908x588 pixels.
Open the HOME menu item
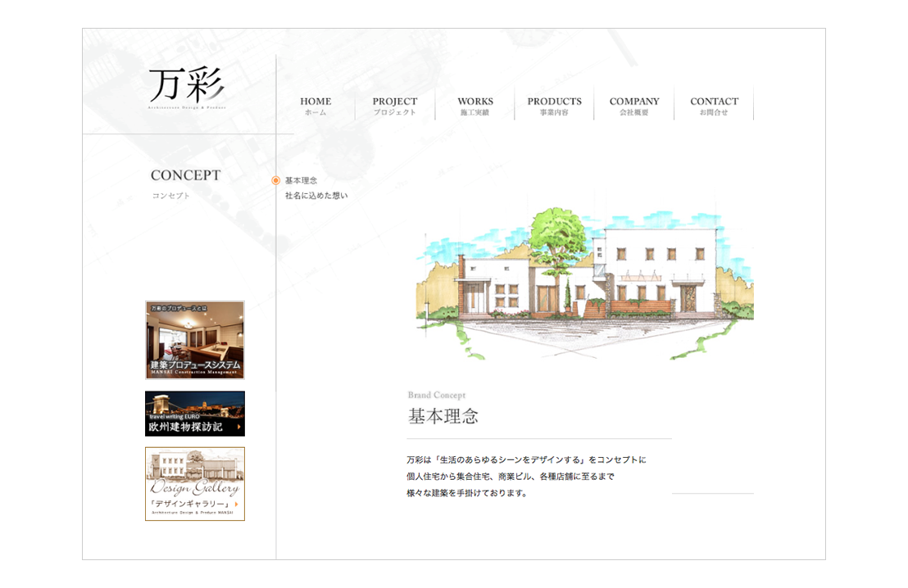coord(316,106)
